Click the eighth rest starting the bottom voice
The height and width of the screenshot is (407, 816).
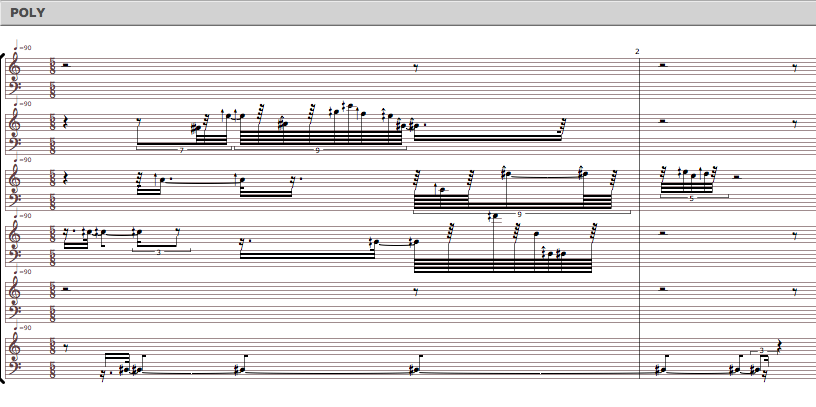point(66,348)
